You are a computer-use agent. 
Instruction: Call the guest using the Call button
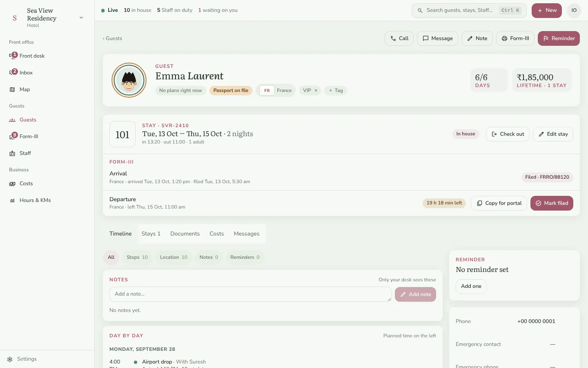pos(399,38)
